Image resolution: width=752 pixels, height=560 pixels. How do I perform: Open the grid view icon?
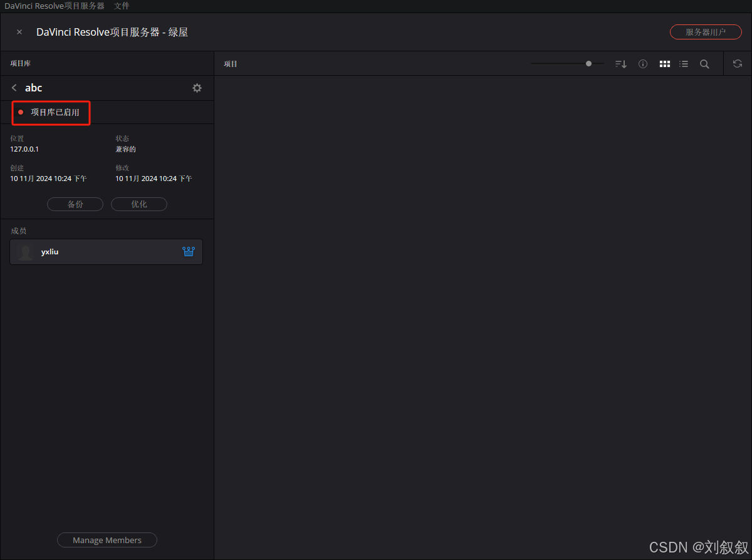664,63
